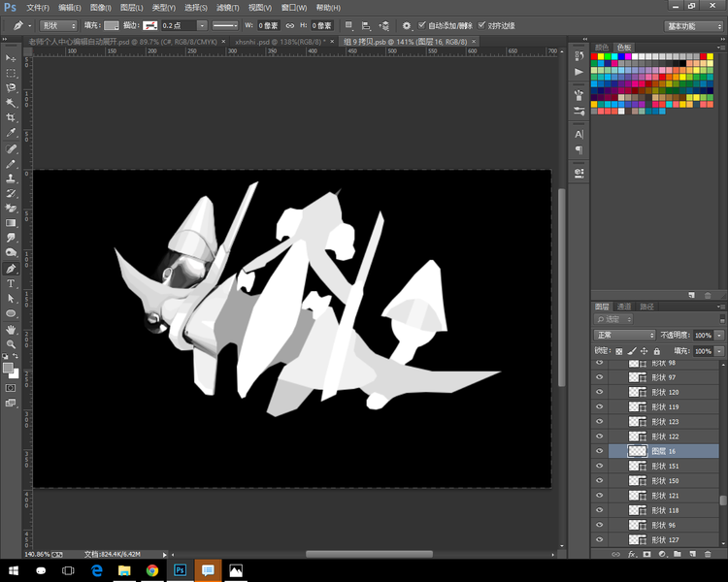Open the stroke width 0.2 点 dropdown
728x582 pixels.
pyautogui.click(x=202, y=25)
